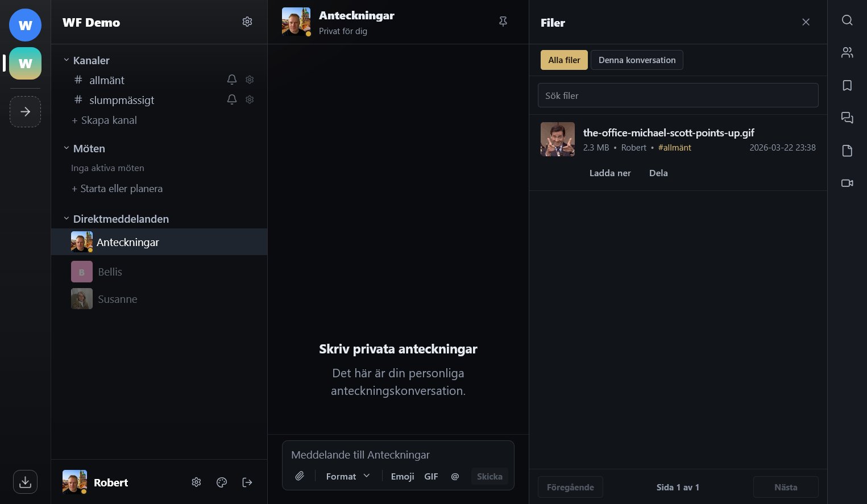
Task: Open saved bookmarks panel
Action: point(847,85)
